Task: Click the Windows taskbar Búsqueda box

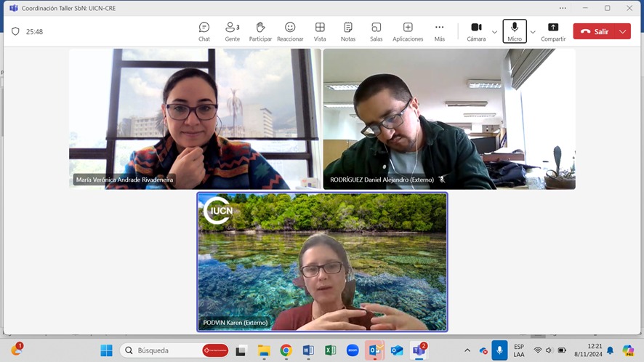Action: pyautogui.click(x=166, y=350)
